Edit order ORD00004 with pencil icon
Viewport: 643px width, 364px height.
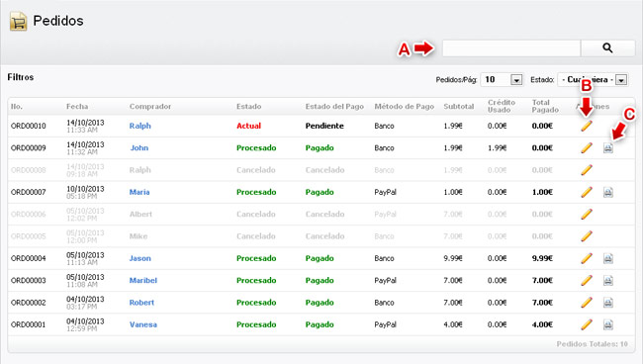[x=587, y=258]
